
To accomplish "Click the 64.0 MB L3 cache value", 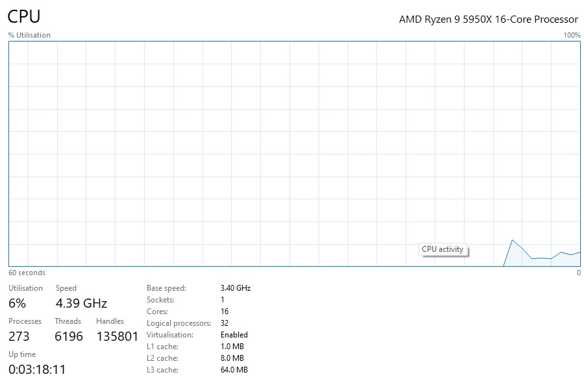I will [234, 370].
